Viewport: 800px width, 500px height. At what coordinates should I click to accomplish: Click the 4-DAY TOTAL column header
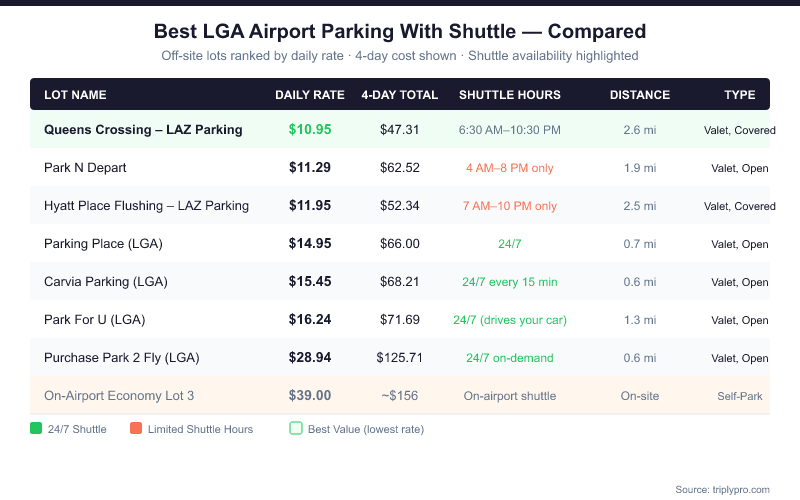click(400, 95)
